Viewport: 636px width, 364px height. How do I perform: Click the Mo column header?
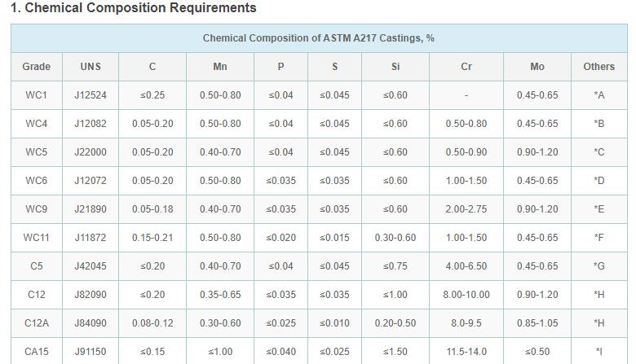point(537,67)
